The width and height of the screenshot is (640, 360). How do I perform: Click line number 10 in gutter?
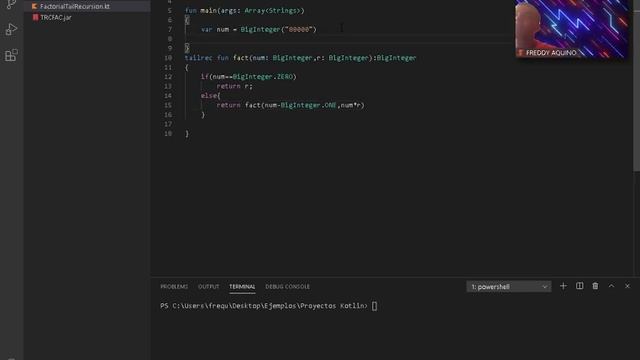pyautogui.click(x=168, y=58)
